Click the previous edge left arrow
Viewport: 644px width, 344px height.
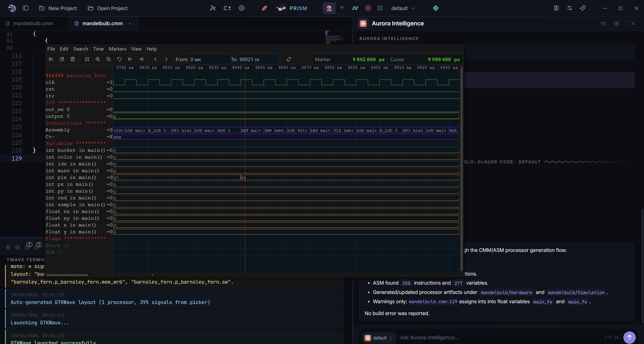click(x=155, y=59)
